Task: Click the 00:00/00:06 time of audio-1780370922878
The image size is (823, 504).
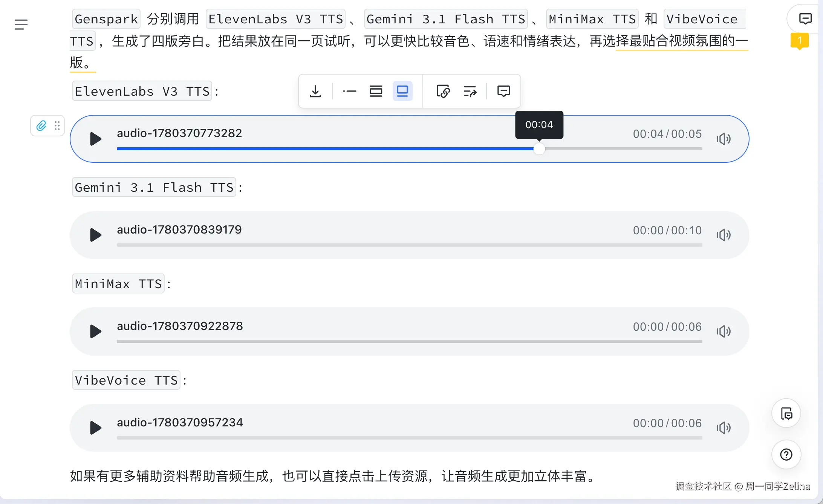Action: [667, 327]
